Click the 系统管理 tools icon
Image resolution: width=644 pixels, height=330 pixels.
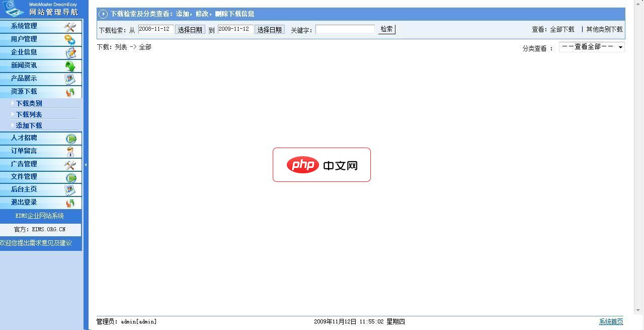(x=70, y=27)
